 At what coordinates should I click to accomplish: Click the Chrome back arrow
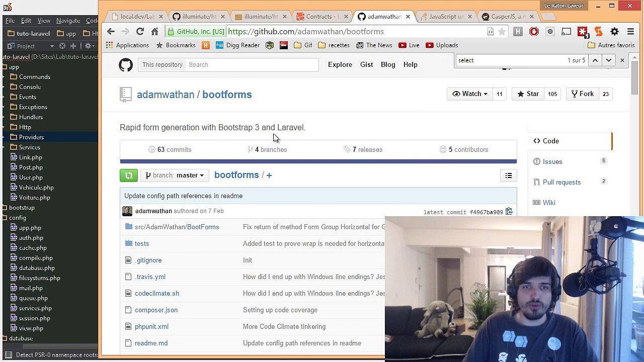111,32
